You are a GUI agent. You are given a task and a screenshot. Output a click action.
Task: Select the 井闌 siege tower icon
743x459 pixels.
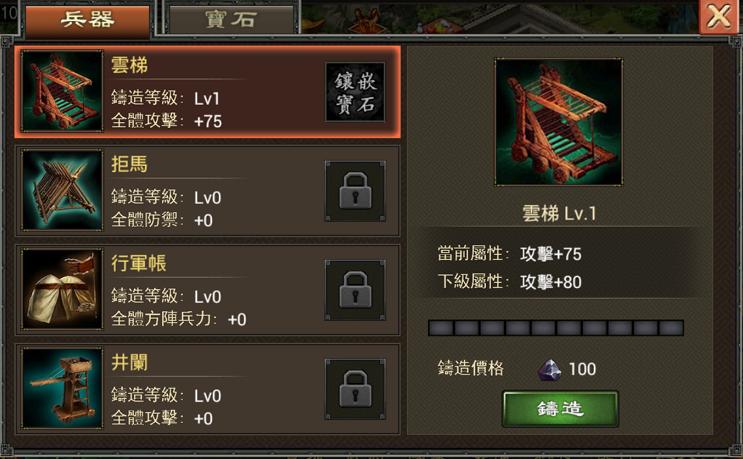[62, 388]
